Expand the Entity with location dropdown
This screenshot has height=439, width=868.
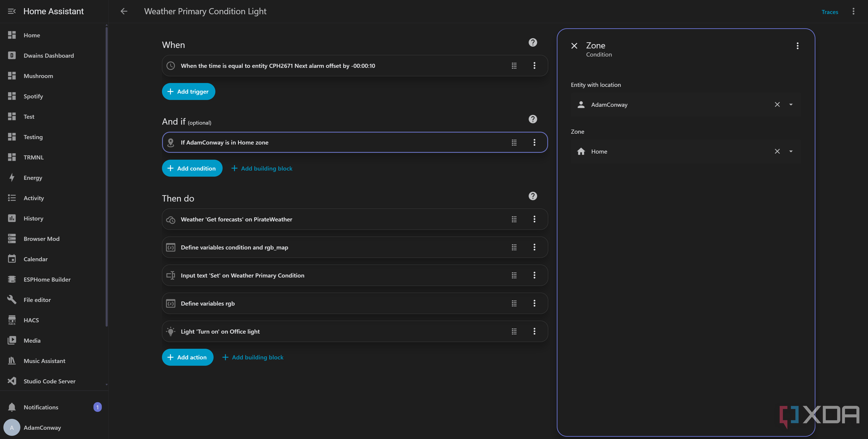[790, 104]
